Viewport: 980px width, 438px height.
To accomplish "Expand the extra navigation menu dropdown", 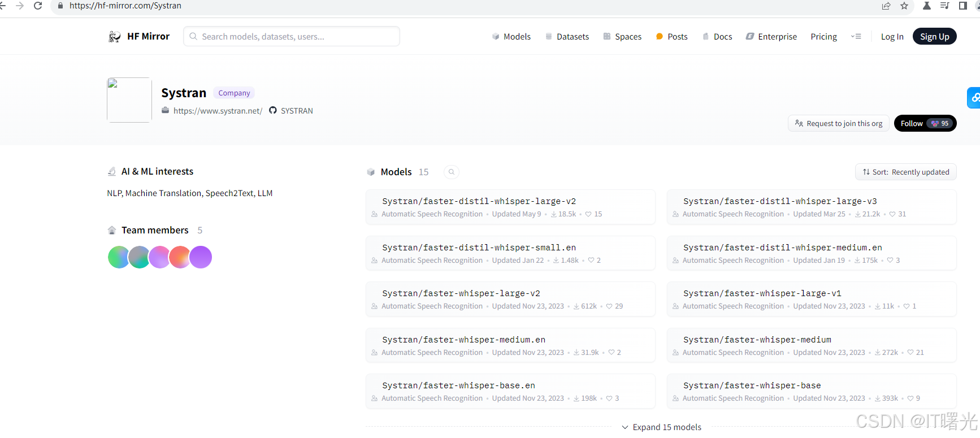I will click(x=856, y=37).
